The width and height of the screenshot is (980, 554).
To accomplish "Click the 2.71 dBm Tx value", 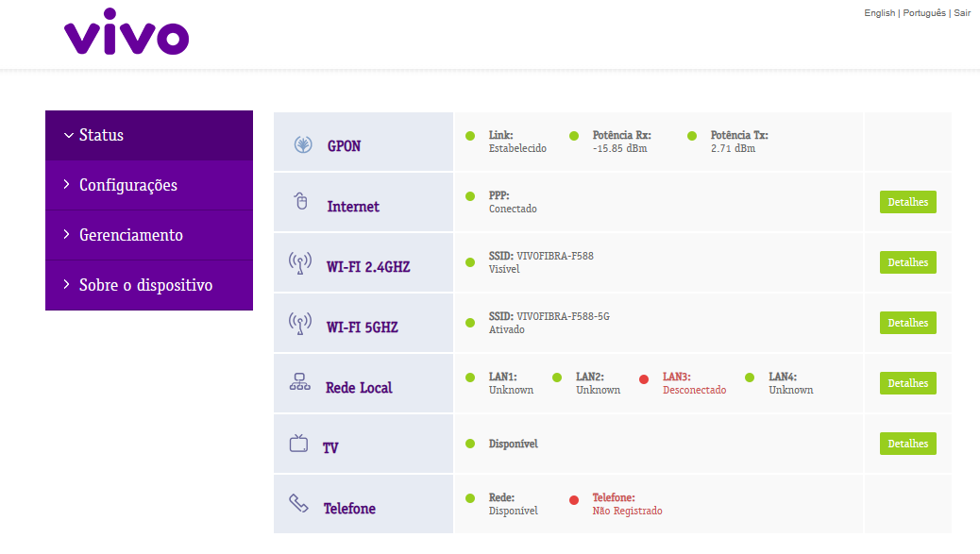I will [x=734, y=149].
